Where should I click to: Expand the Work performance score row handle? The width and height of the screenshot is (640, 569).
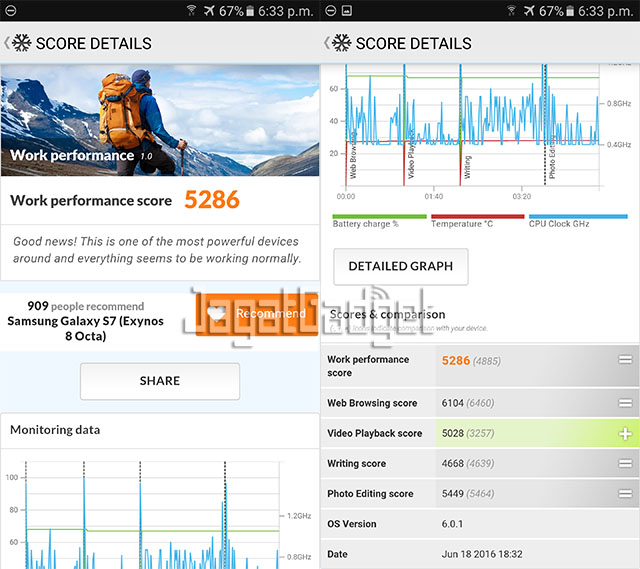[x=625, y=360]
